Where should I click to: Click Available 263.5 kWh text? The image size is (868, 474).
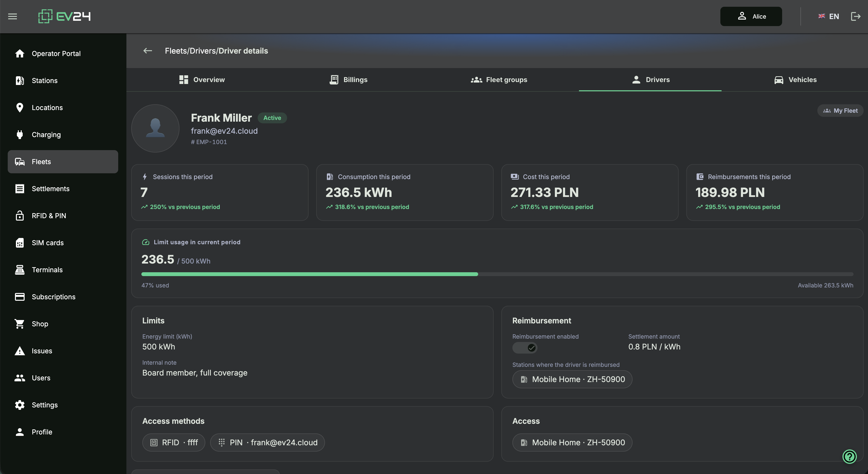click(826, 286)
